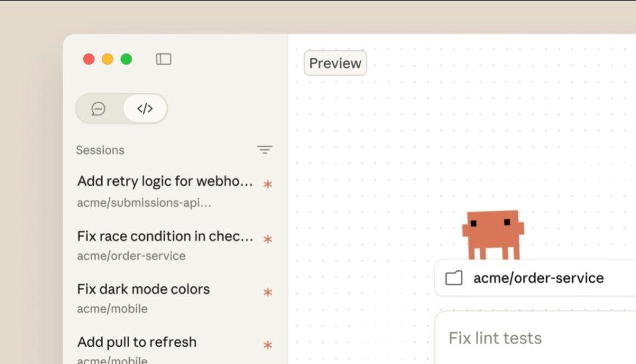Click asterisk beside Fix race condition session

268,239
